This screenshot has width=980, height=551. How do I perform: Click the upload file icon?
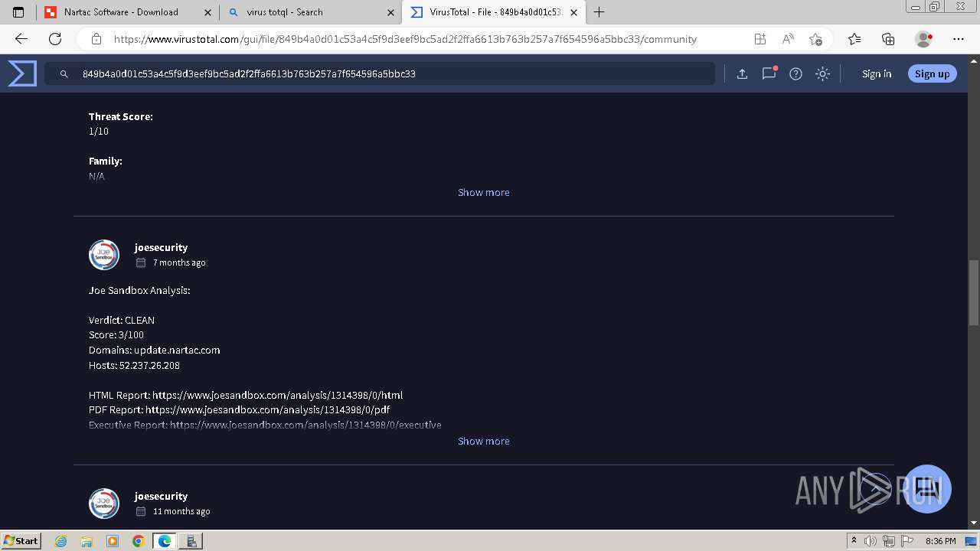[x=742, y=73]
